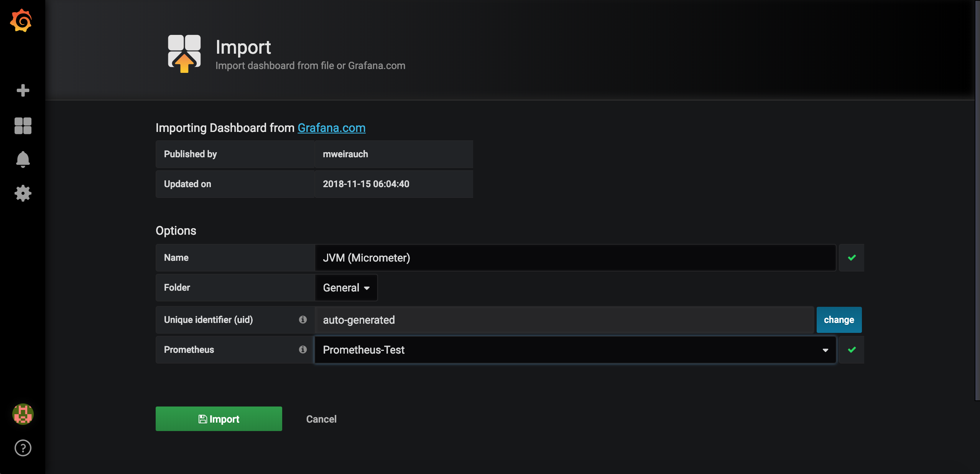
Task: Click the uid info icon
Action: 303,320
